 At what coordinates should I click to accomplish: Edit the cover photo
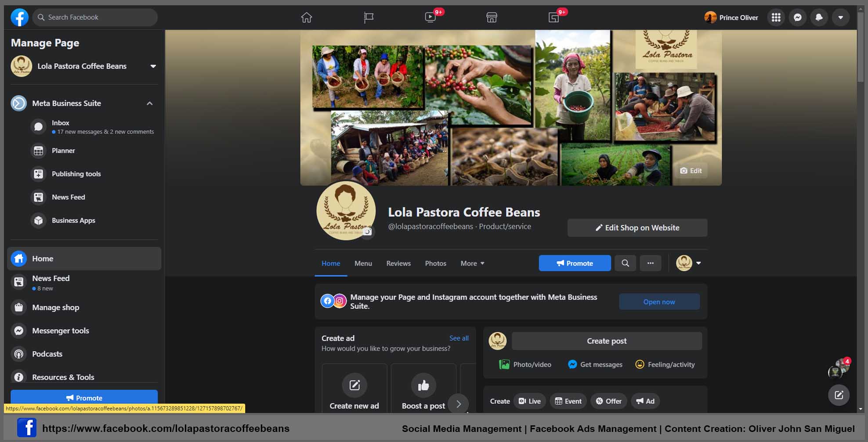click(691, 171)
